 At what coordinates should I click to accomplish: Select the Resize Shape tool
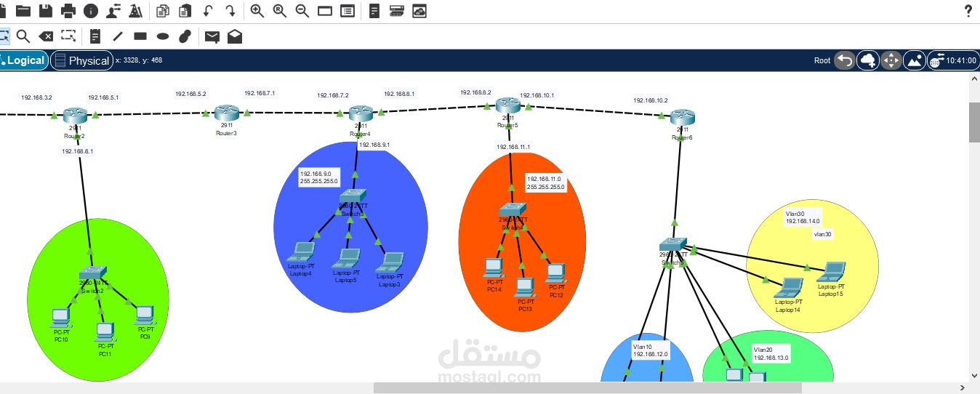pyautogui.click(x=68, y=35)
